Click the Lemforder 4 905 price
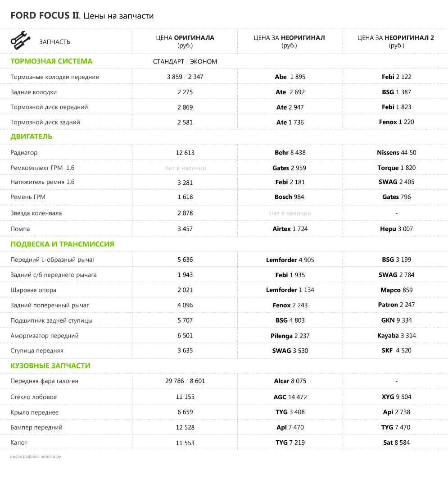This screenshot has height=493, width=448. (x=290, y=260)
